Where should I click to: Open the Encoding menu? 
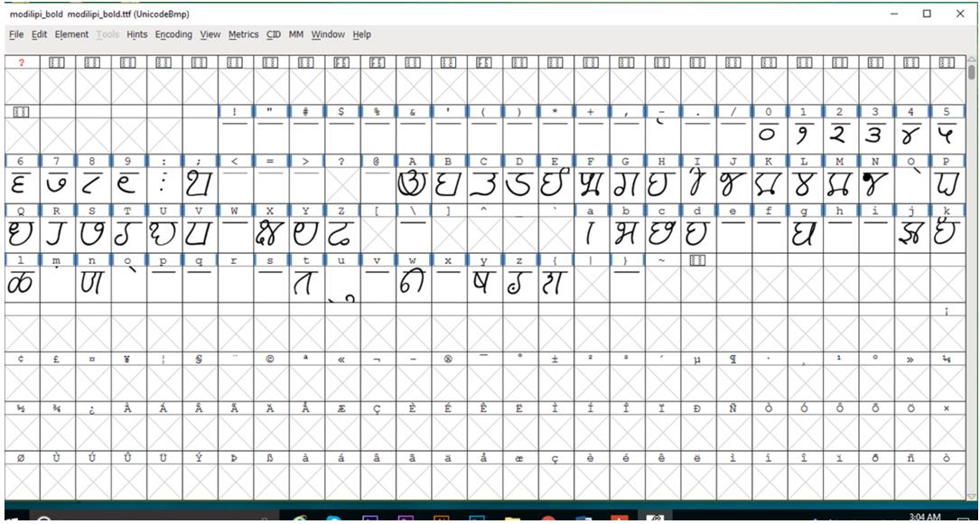click(x=173, y=34)
